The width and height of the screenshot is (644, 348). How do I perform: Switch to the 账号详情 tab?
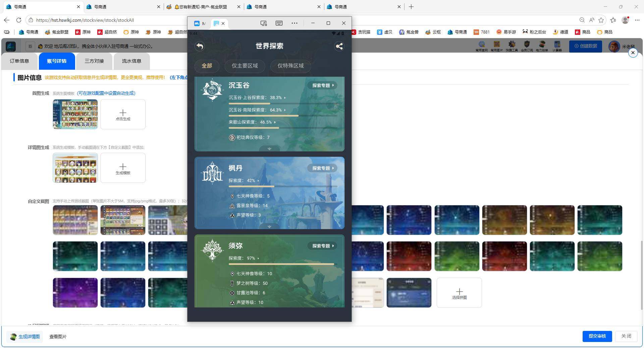(57, 61)
